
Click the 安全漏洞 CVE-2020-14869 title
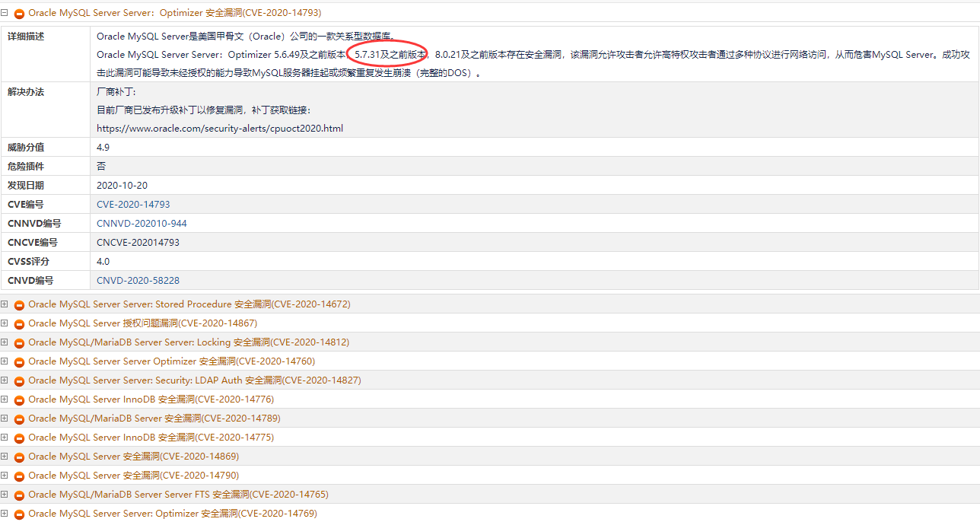click(x=134, y=457)
